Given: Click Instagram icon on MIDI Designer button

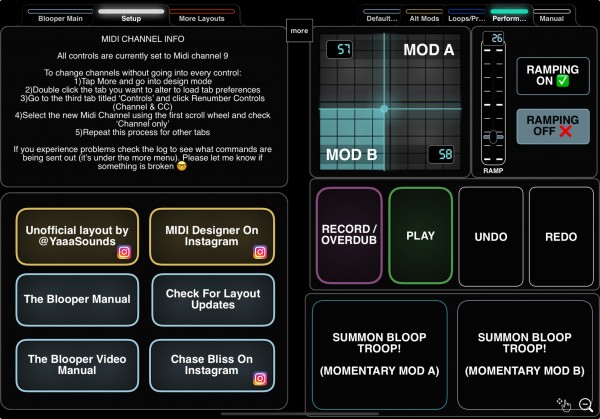Looking at the screenshot, I should pyautogui.click(x=260, y=252).
